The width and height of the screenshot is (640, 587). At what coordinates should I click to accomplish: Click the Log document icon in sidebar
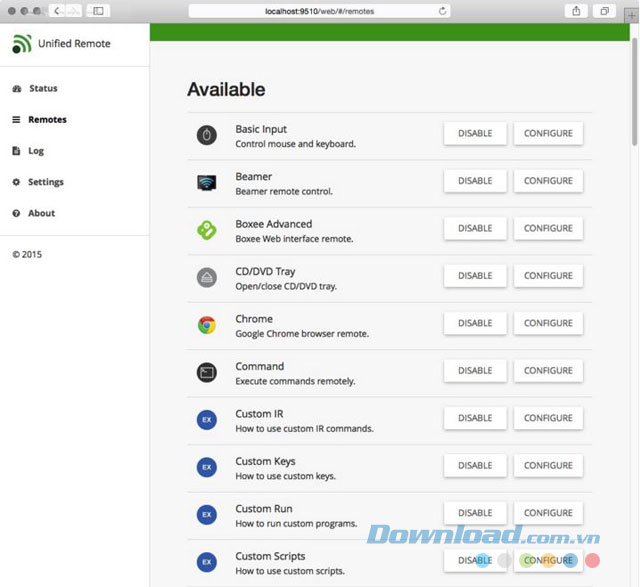click(x=16, y=151)
